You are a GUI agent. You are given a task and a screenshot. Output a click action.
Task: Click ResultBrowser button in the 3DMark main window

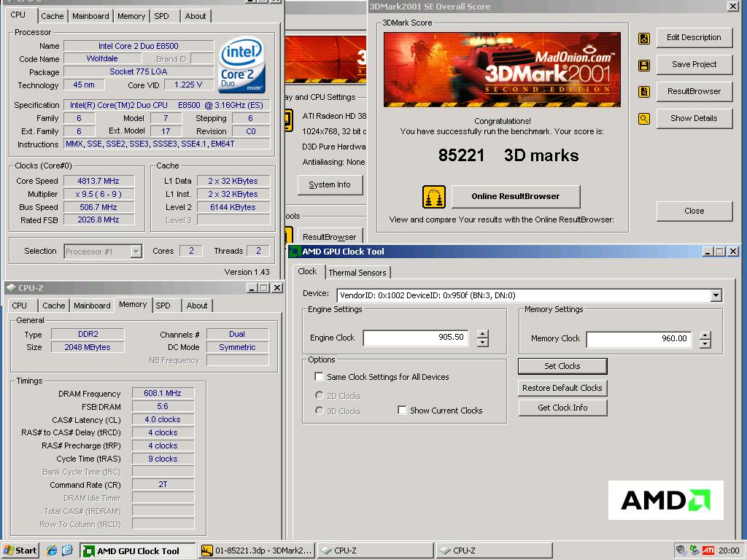[x=329, y=237]
